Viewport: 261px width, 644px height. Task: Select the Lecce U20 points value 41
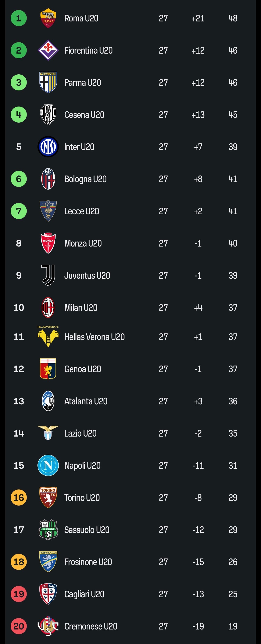[233, 211]
